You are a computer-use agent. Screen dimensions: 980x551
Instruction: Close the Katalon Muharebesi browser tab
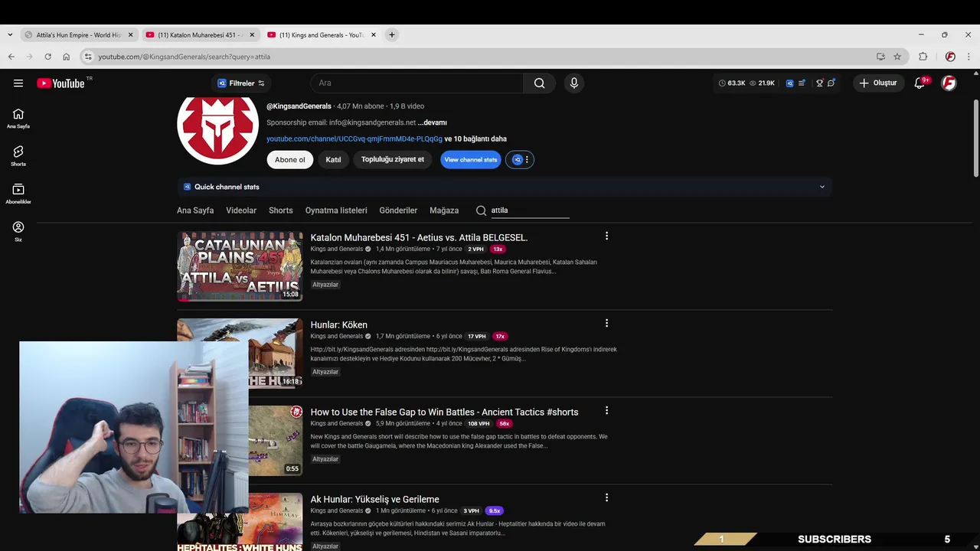coord(252,34)
